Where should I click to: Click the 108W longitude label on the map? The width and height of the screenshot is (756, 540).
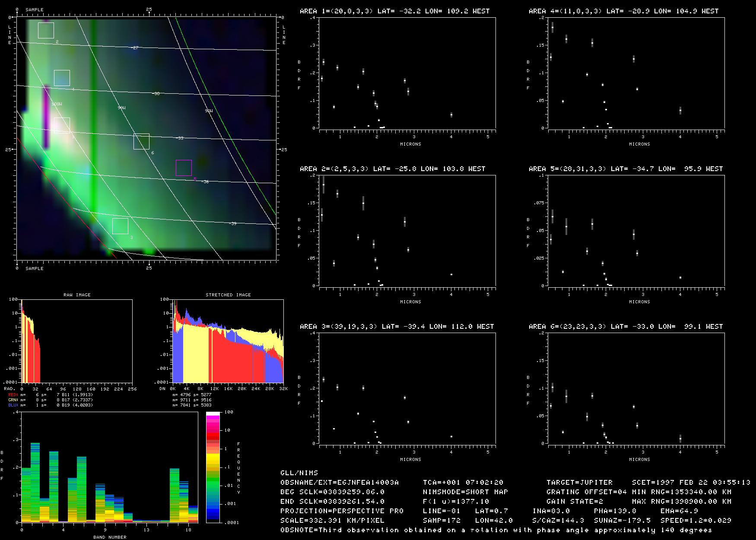point(57,104)
